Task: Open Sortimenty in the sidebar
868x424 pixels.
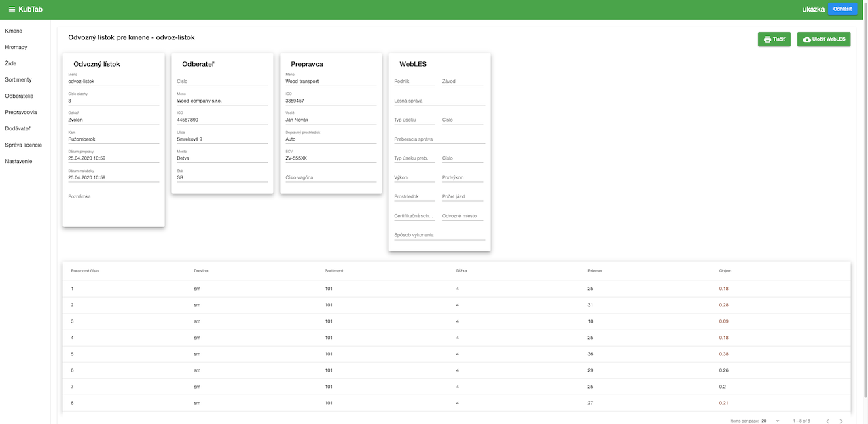Action: [18, 79]
